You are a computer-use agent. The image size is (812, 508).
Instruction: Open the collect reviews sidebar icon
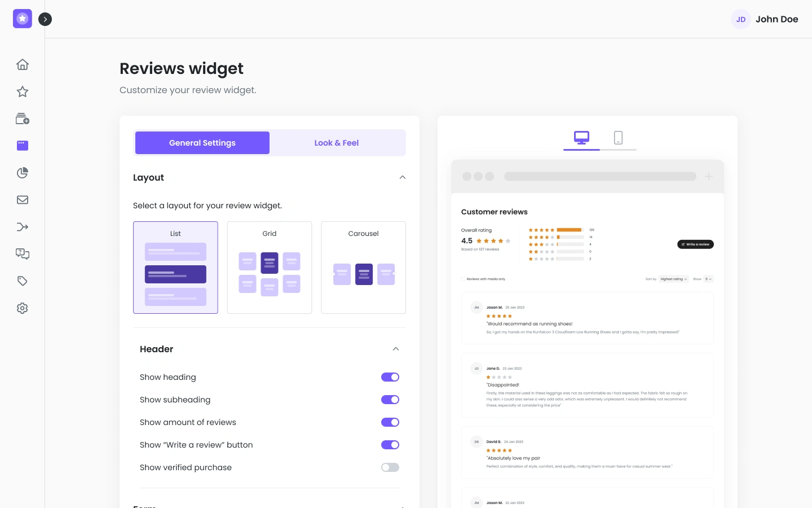point(23,119)
